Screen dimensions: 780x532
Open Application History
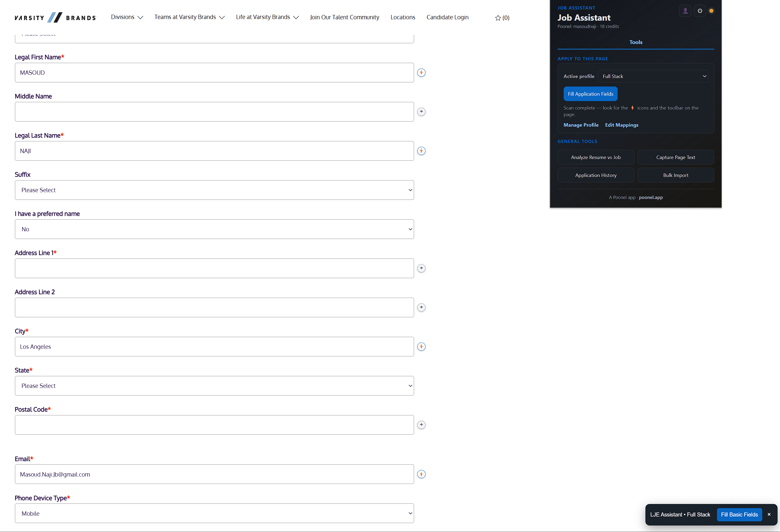[x=596, y=175]
